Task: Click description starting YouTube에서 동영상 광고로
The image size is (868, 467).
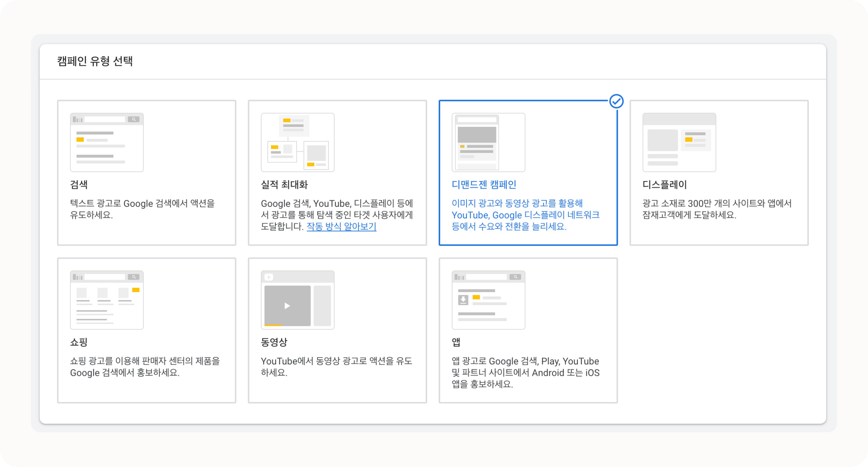Action: (x=336, y=367)
